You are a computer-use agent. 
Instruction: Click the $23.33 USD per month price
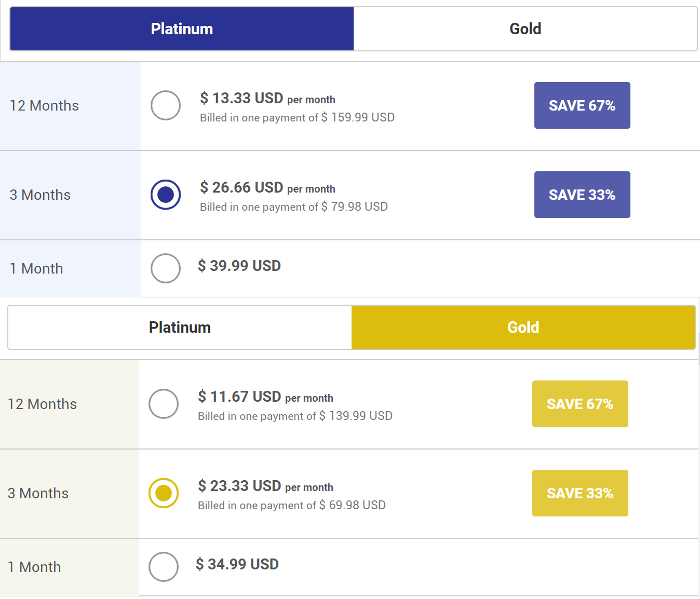click(x=265, y=486)
